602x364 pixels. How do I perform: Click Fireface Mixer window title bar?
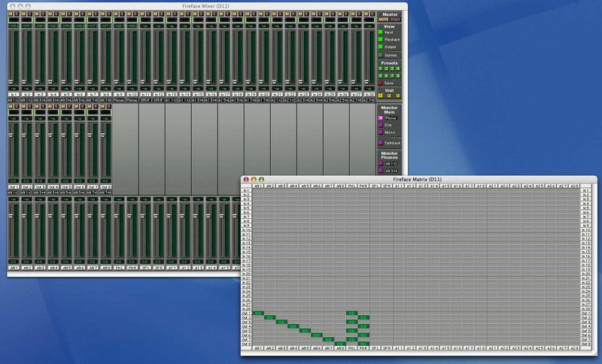click(x=208, y=6)
